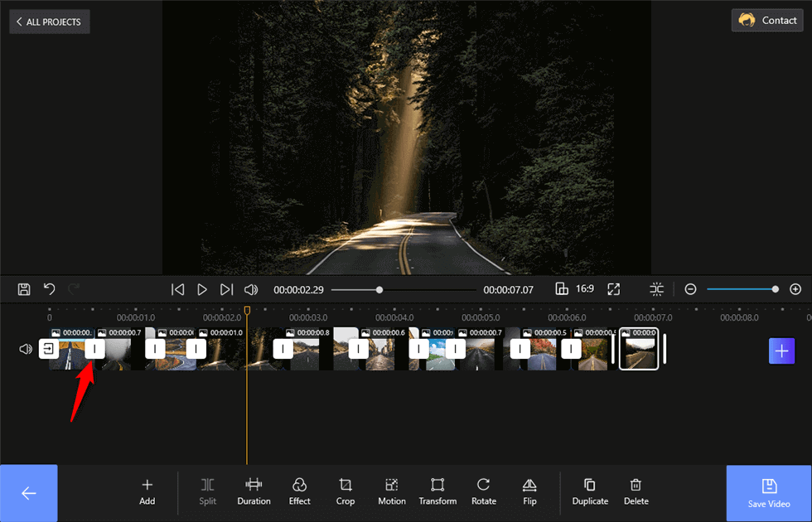Open transition before the 00:00:01.0 clip
The width and height of the screenshot is (812, 522).
click(196, 349)
